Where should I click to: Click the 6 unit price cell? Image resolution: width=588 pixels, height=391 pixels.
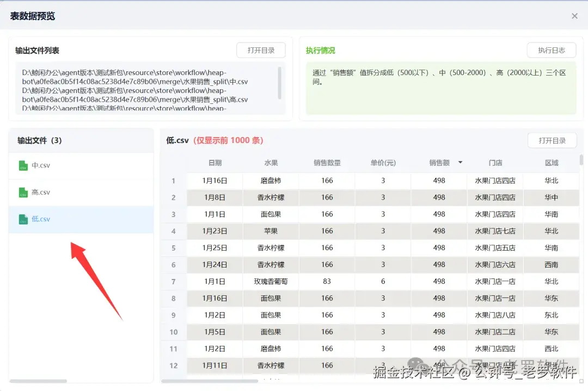[x=383, y=282]
